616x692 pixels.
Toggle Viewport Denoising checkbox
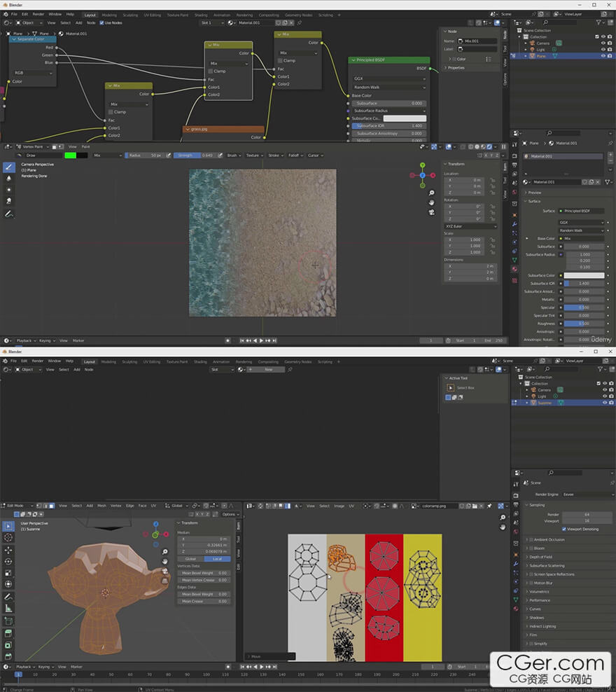(x=564, y=529)
